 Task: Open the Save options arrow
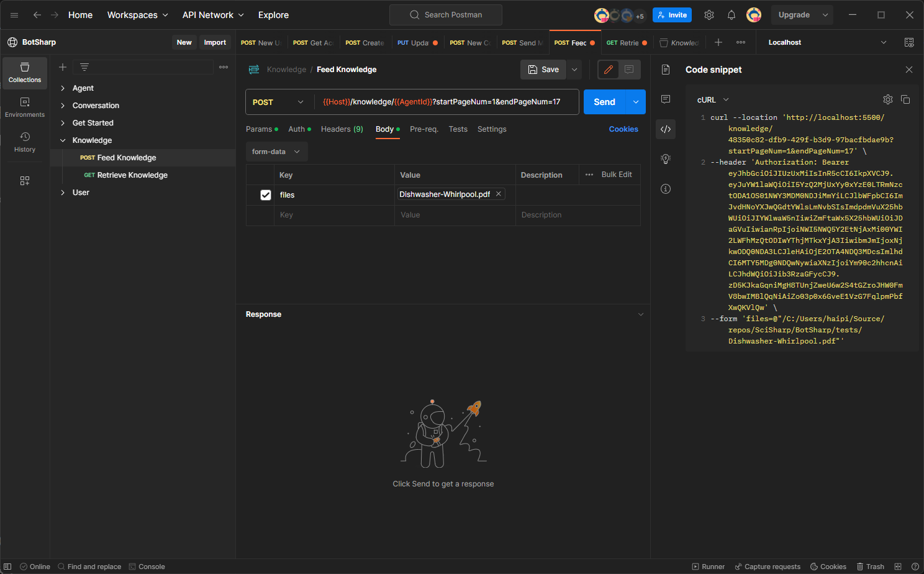pos(575,70)
